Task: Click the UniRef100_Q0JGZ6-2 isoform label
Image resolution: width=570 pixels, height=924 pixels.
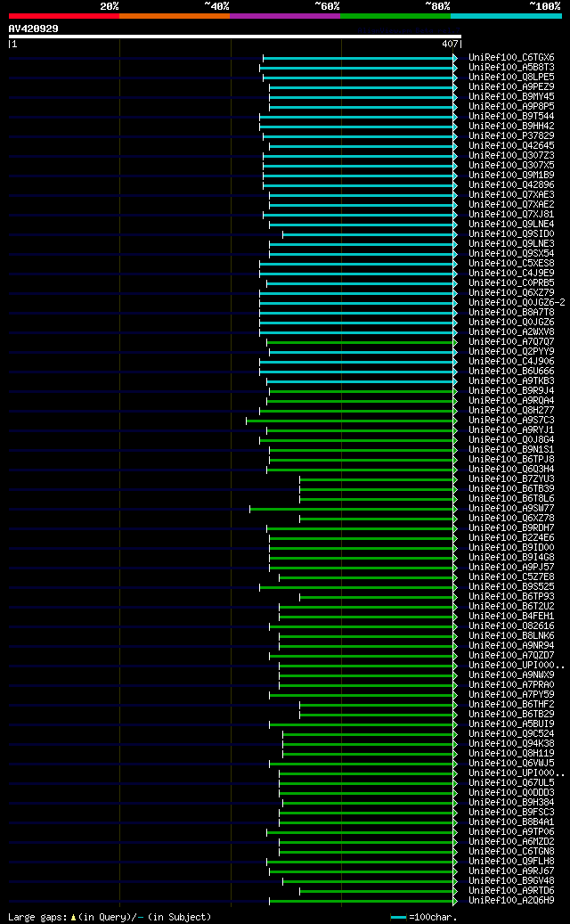Action: (517, 302)
